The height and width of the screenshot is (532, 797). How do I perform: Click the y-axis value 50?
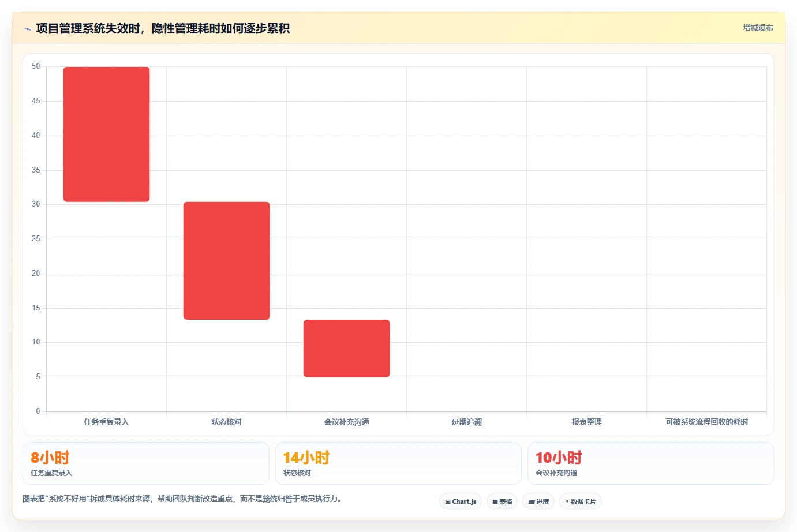(x=36, y=66)
